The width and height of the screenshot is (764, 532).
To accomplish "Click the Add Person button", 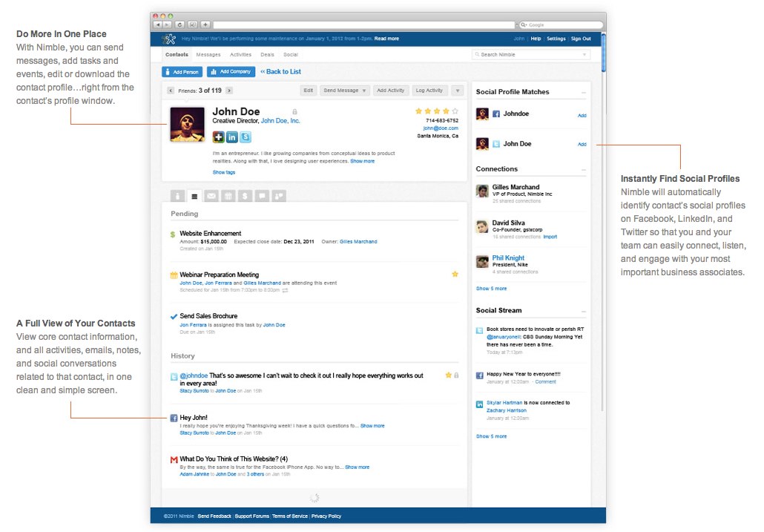I will click(182, 72).
